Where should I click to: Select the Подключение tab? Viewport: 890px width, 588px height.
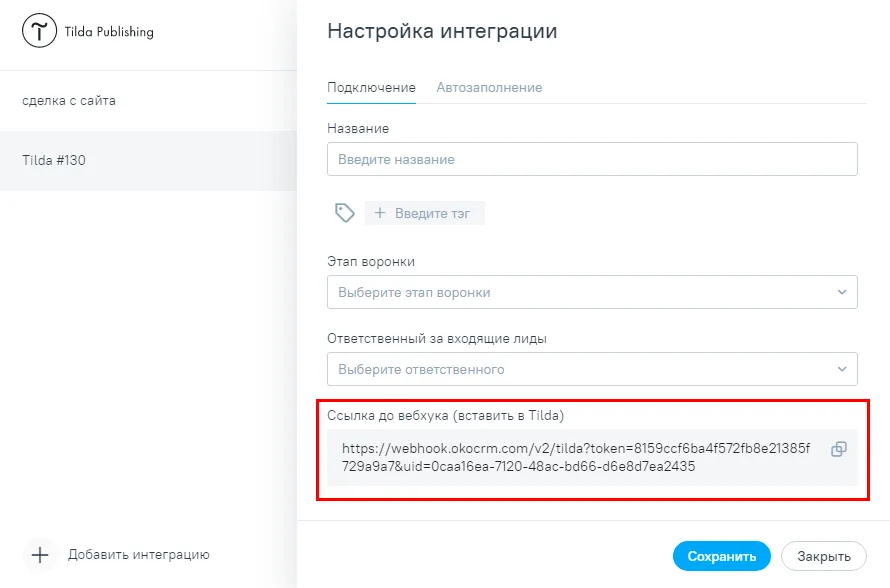(x=371, y=87)
